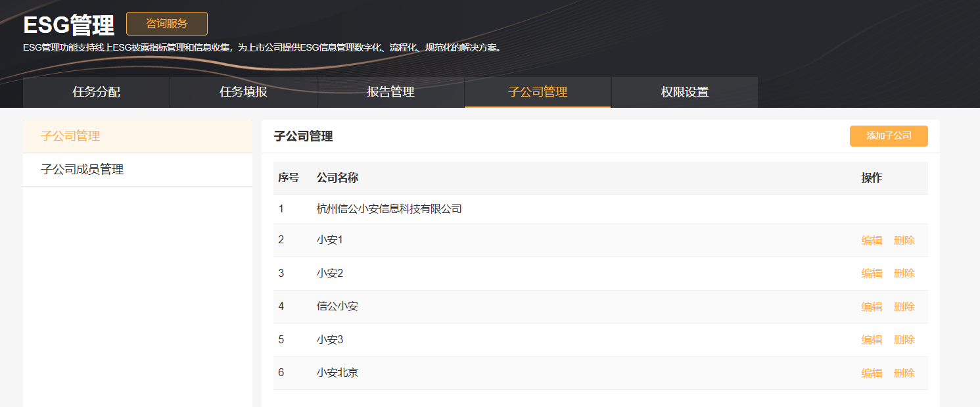
Task: Click the ESG管理 page title
Action: coord(68,25)
